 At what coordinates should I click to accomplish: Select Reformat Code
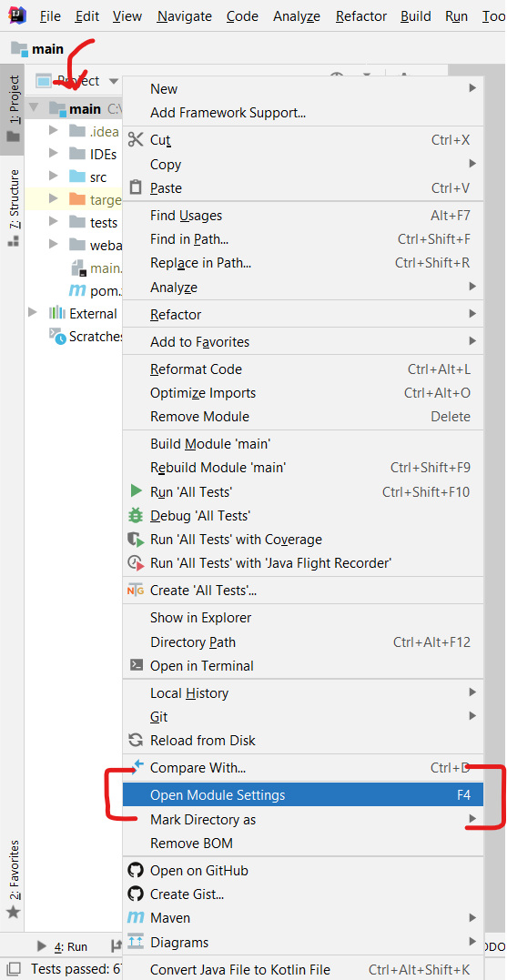click(302, 369)
